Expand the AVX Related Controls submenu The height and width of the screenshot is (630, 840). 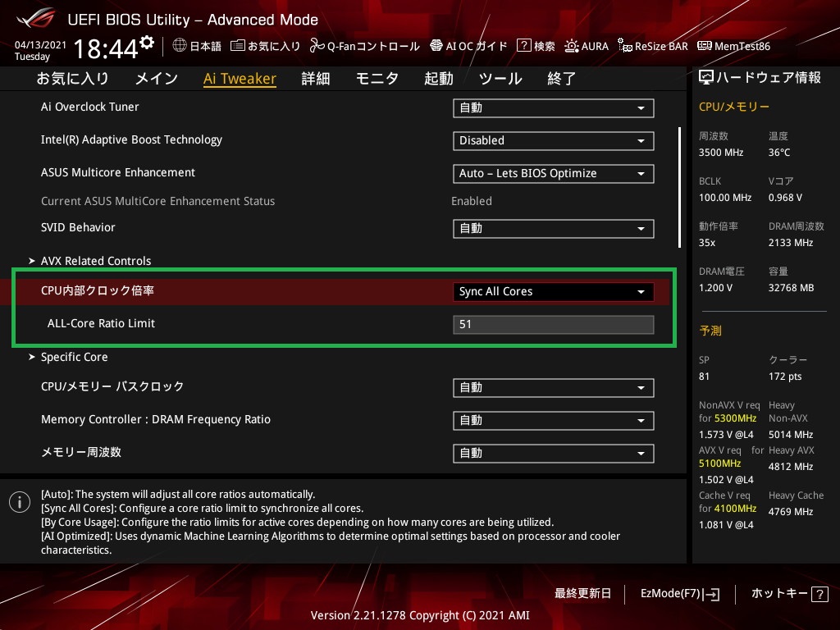pyautogui.click(x=96, y=261)
